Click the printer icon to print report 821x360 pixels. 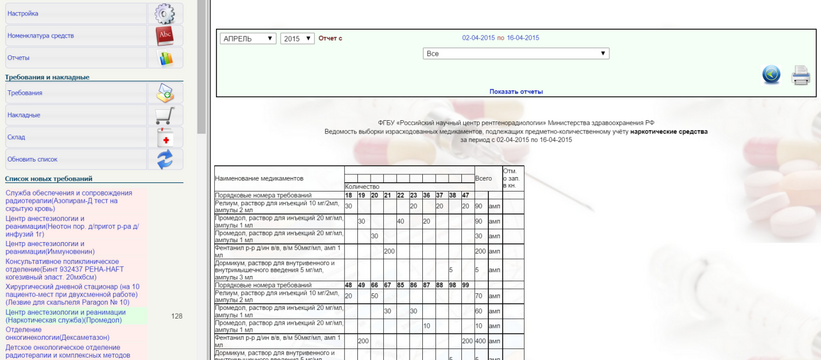click(x=801, y=75)
